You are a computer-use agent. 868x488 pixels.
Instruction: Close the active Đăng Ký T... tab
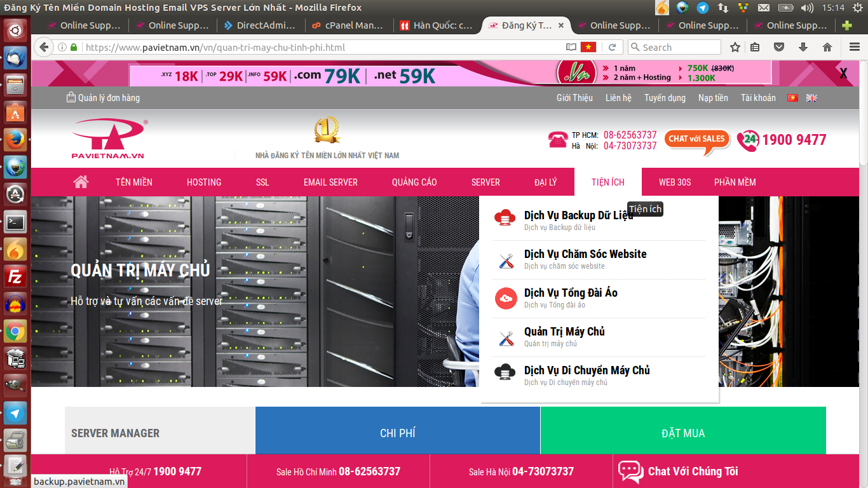560,25
